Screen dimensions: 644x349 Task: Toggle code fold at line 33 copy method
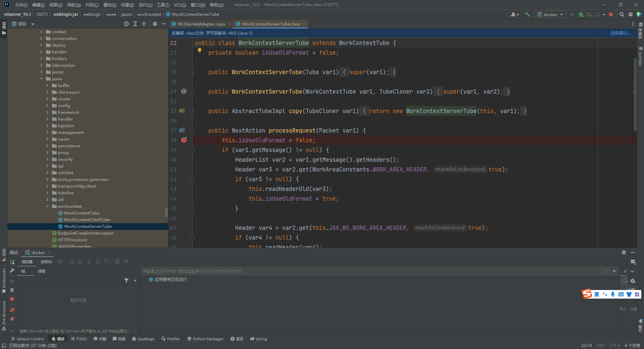point(193,111)
